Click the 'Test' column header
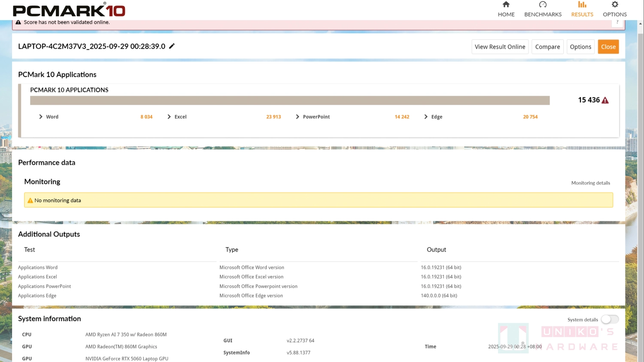The width and height of the screenshot is (644, 362). click(x=30, y=250)
